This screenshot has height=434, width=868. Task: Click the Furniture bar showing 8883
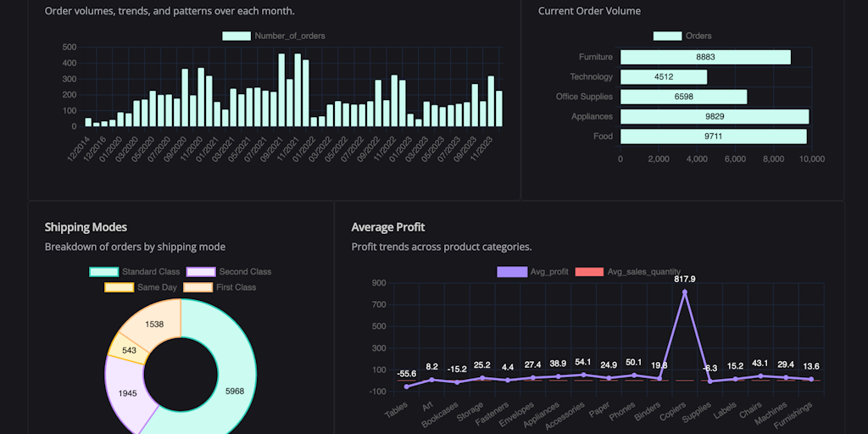(705, 57)
